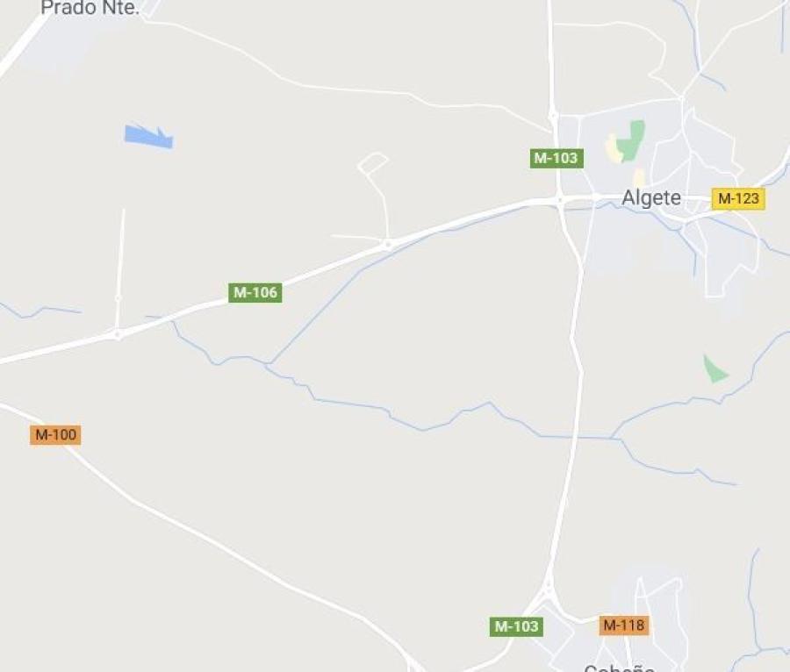The height and width of the screenshot is (672, 790).
Task: Select the Algete town label
Action: [x=651, y=197]
